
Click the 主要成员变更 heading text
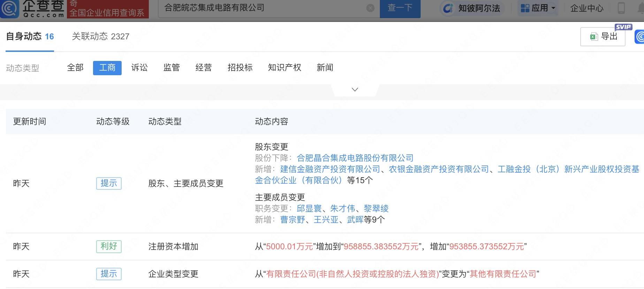280,197
